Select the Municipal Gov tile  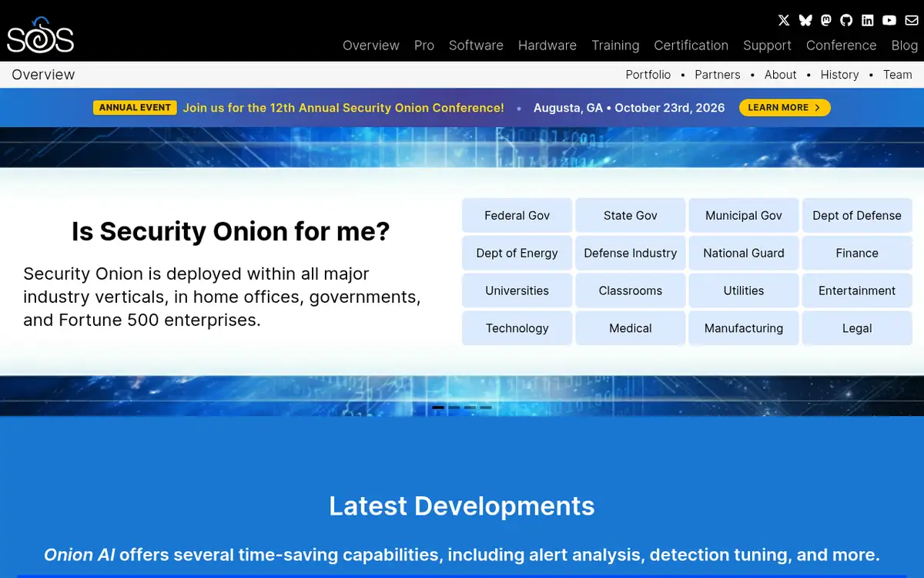coord(744,216)
